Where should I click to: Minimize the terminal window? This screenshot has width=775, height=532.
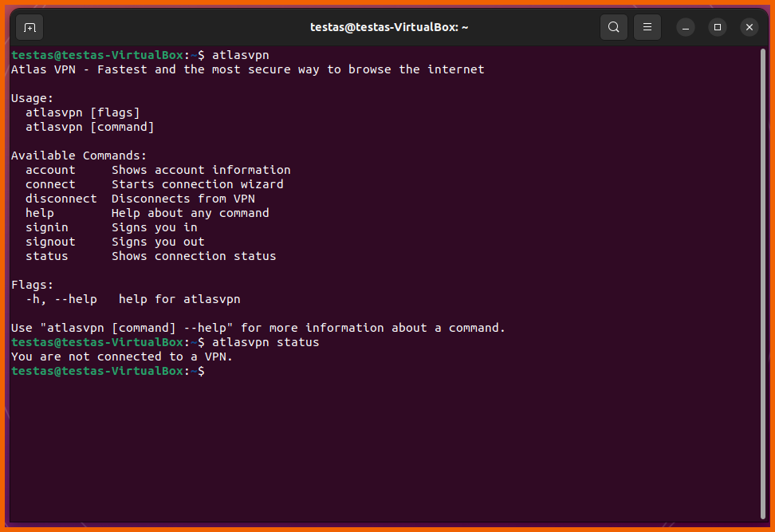click(686, 27)
